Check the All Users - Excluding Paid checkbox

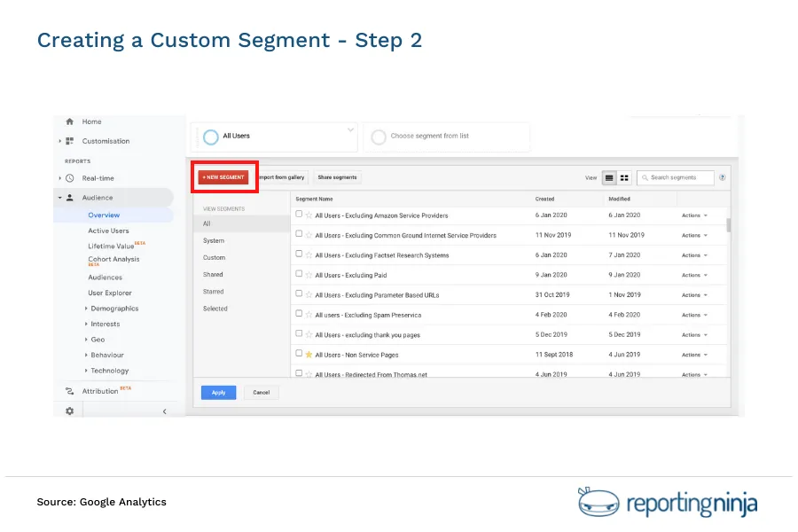[299, 275]
